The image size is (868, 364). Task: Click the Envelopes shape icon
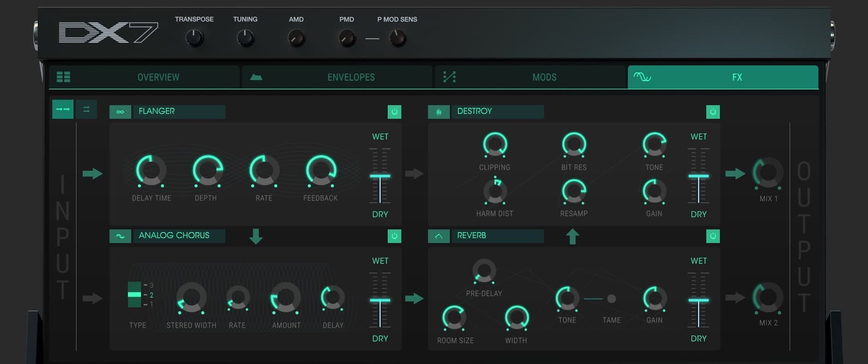[x=256, y=77]
